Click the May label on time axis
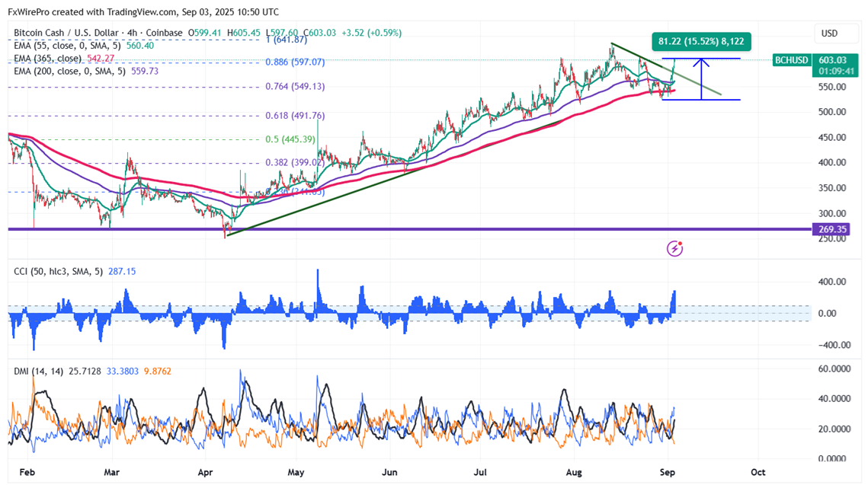This screenshot has height=485, width=868. [296, 472]
